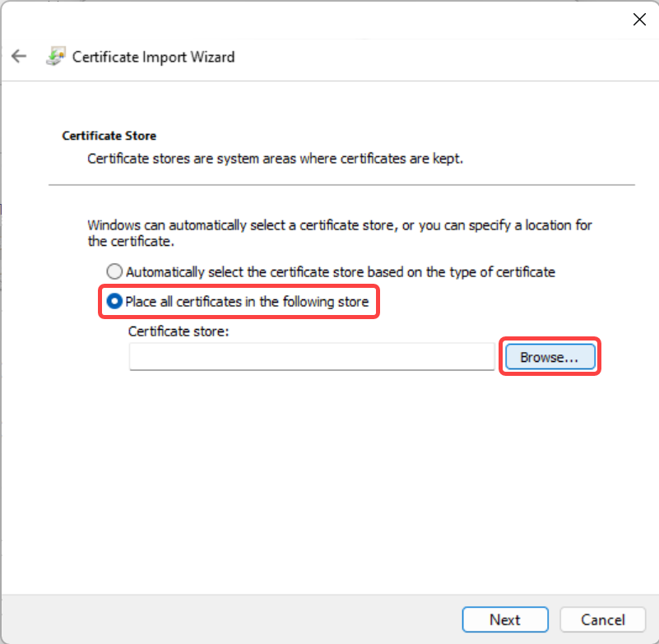Go back using the left arrow icon
The height and width of the screenshot is (644, 659).
(x=19, y=56)
